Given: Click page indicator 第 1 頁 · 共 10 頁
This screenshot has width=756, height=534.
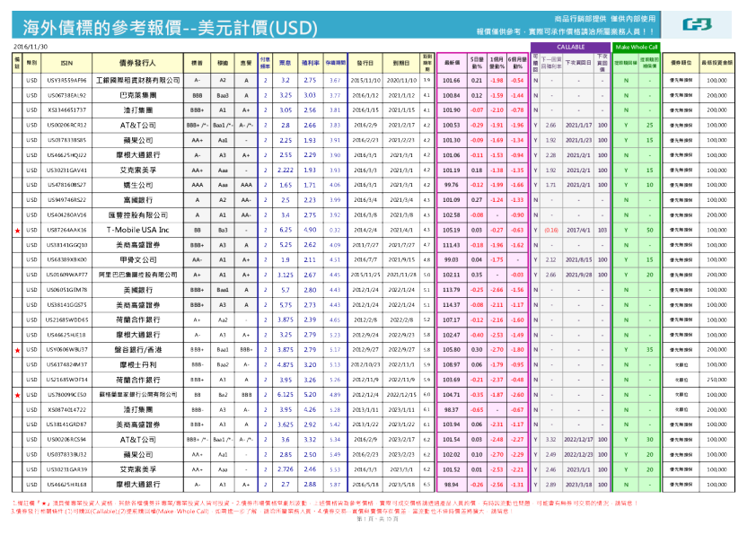Looking at the screenshot, I should pos(377,519).
